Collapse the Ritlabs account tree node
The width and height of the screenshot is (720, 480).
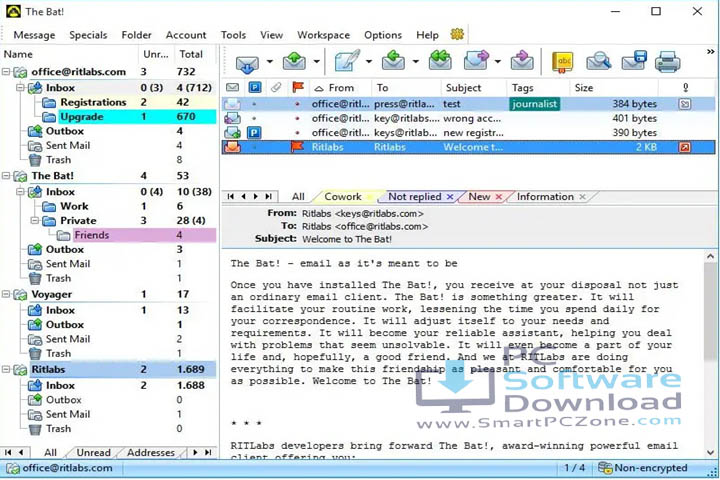click(6, 369)
